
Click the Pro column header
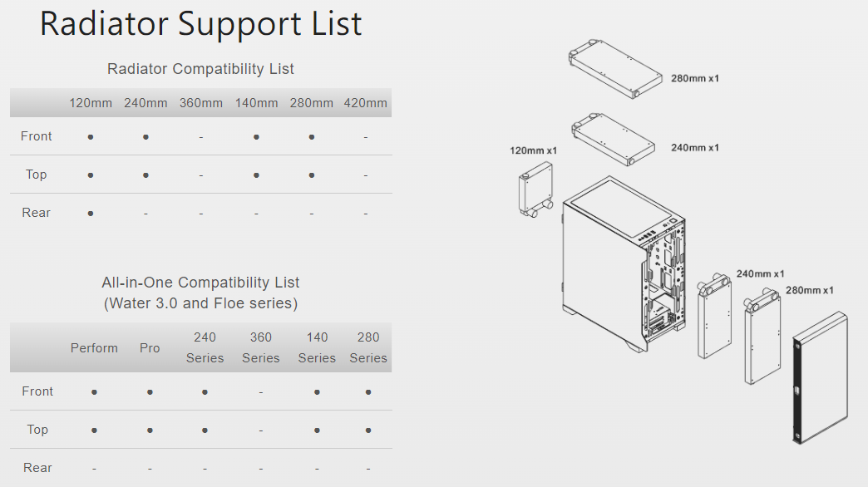coord(150,348)
